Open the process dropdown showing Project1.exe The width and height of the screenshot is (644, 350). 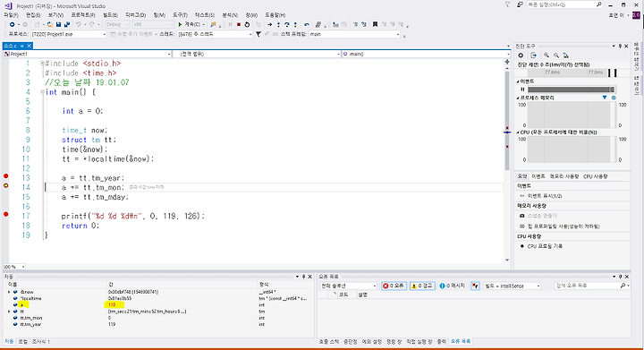pos(68,34)
